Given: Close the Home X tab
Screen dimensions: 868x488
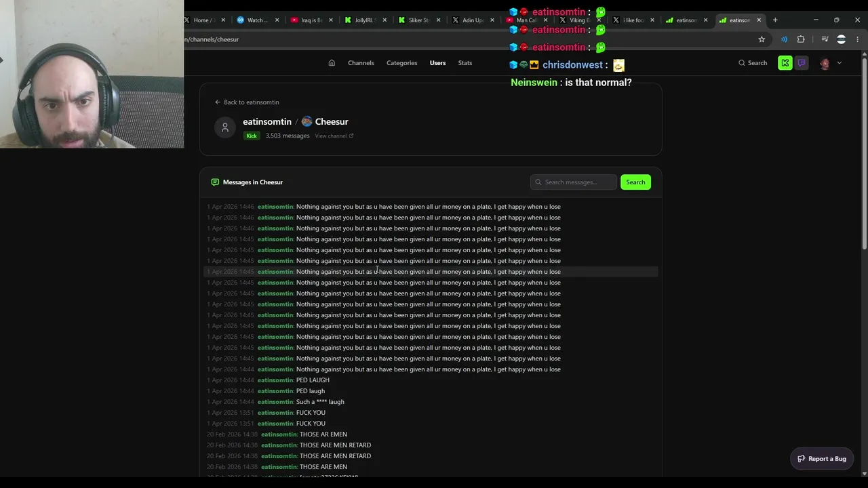Looking at the screenshot, I should pos(223,20).
